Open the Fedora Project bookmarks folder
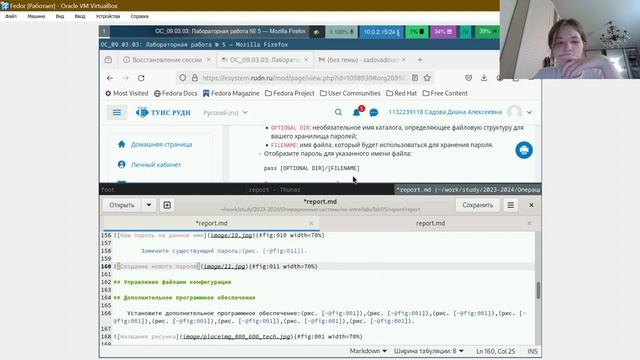The width and height of the screenshot is (640, 360). tap(290, 93)
